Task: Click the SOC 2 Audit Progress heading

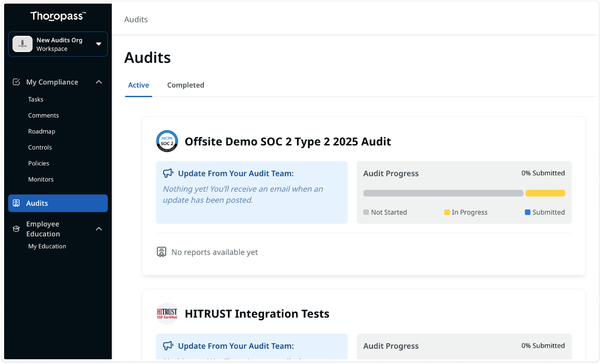Action: (391, 173)
